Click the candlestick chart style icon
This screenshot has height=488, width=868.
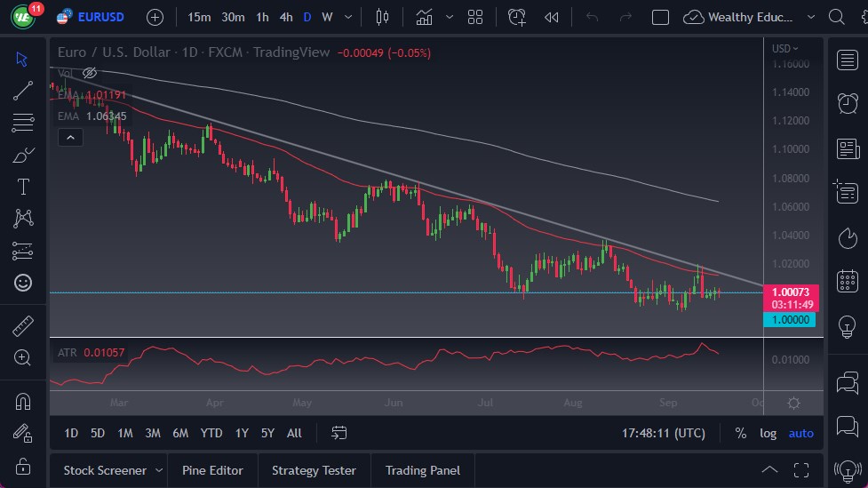point(383,17)
